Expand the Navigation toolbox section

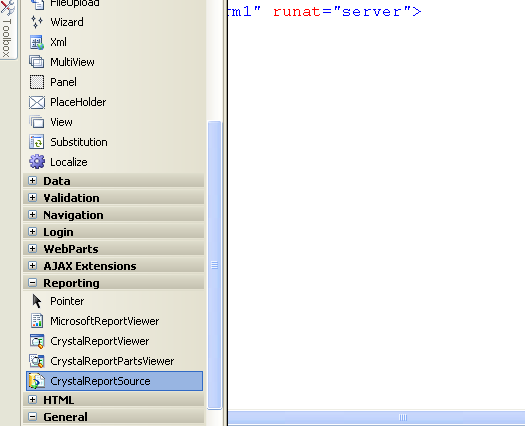(x=33, y=215)
